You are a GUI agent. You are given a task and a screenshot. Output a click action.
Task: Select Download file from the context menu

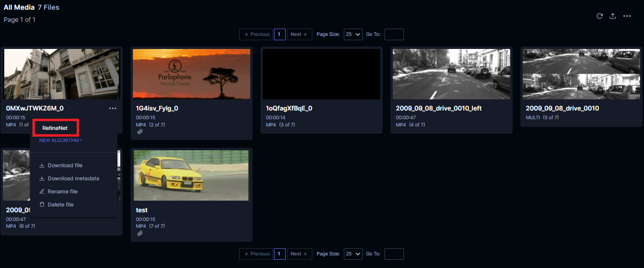[x=65, y=165]
